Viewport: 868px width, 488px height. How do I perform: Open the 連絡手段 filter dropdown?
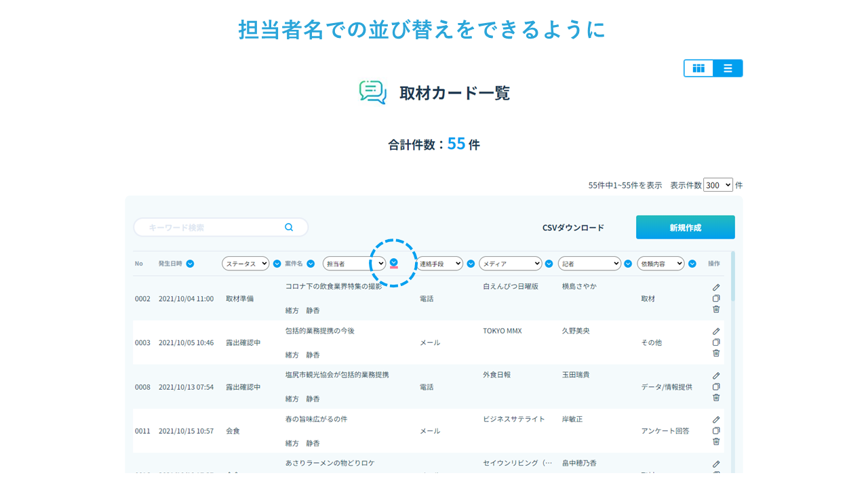coord(439,264)
